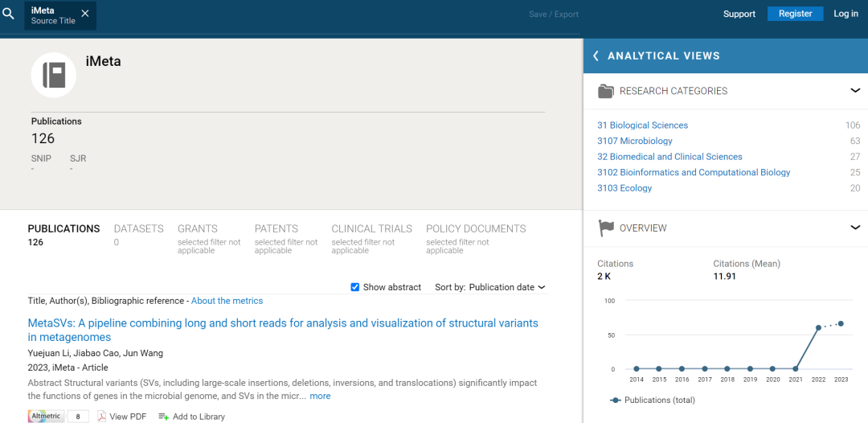Viewport: 868px width, 423px height.
Task: Click the Log in link
Action: pyautogui.click(x=845, y=14)
